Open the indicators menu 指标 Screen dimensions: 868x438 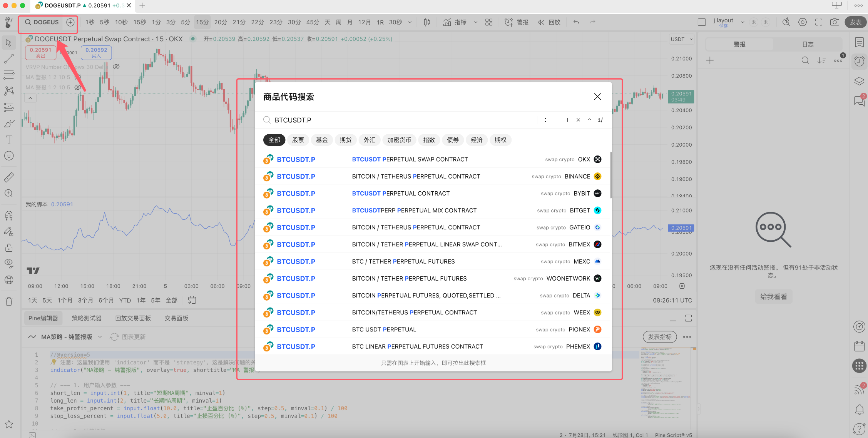point(455,22)
